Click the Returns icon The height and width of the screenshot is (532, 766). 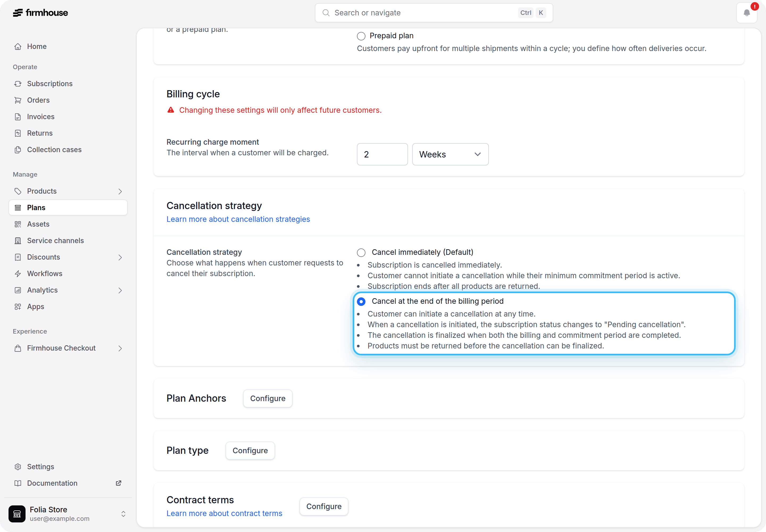[x=18, y=133]
